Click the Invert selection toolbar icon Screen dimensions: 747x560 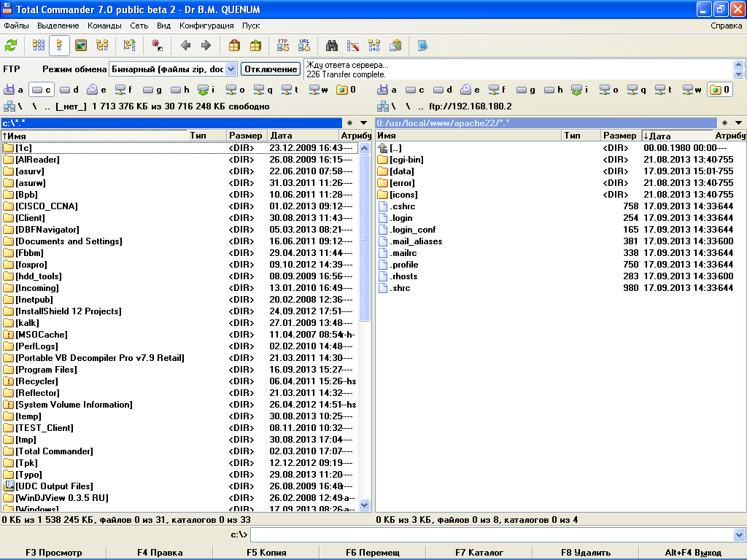point(129,46)
